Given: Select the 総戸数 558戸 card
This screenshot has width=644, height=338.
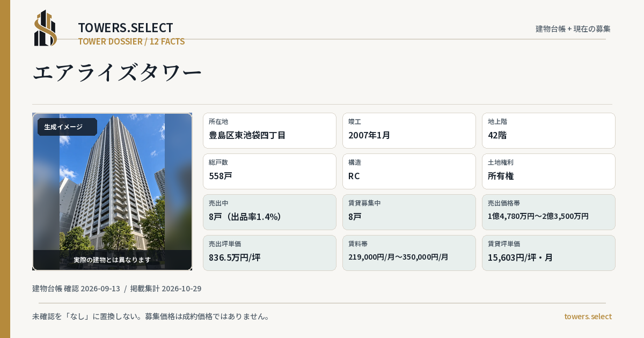Looking at the screenshot, I should (x=269, y=171).
